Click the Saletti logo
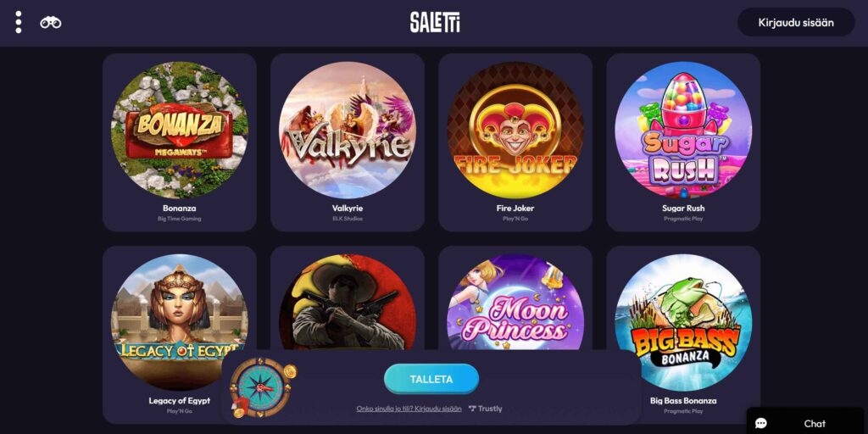Image resolution: width=868 pixels, height=434 pixels. 435,22
